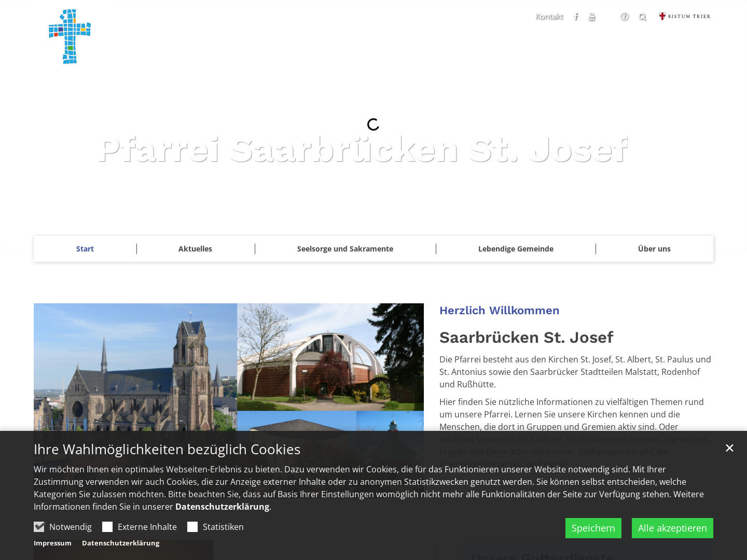Enable the Statistiken checkbox
The image size is (747, 560).
pos(192,527)
